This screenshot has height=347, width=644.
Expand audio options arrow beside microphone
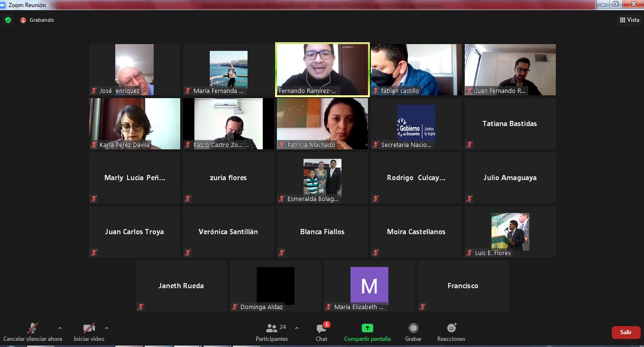coord(60,328)
